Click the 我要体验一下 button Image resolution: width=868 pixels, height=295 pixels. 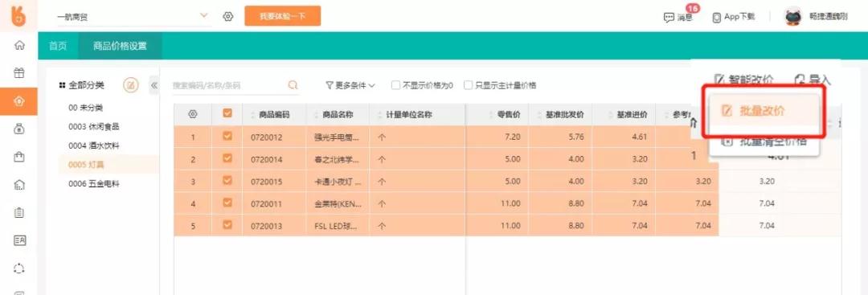283,16
